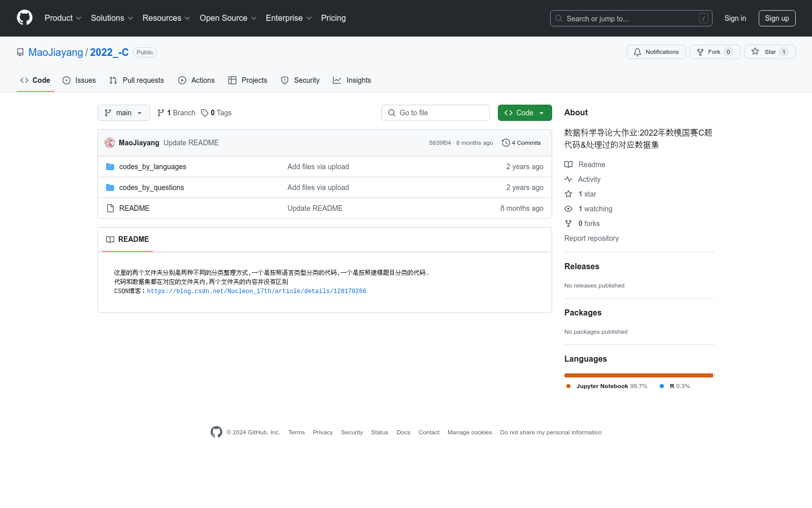Click the Notifications button
Viewport: 812px width, 508px height.
tap(656, 52)
